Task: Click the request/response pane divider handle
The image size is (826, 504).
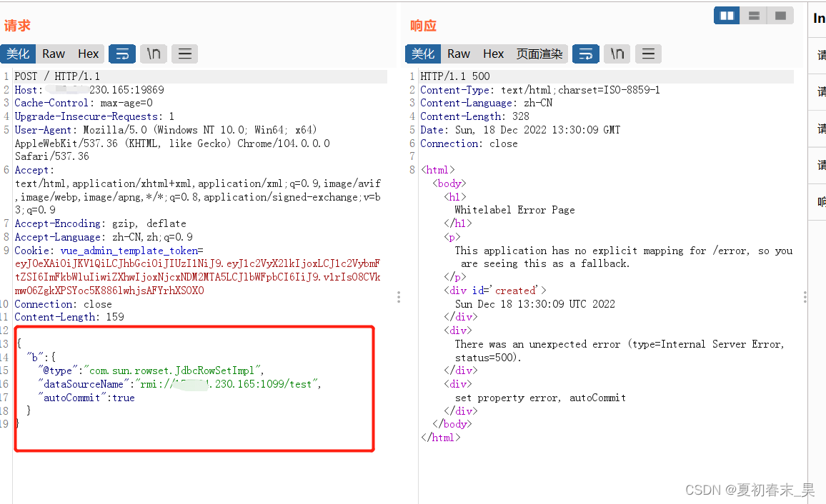Action: tap(399, 297)
